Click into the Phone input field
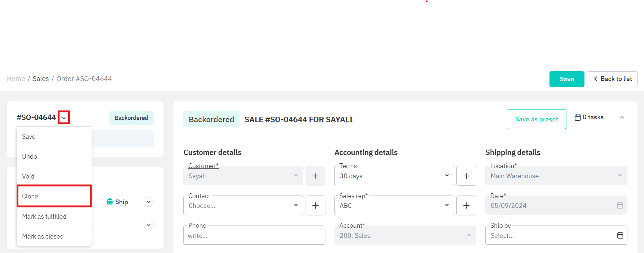644x253 pixels. 254,236
